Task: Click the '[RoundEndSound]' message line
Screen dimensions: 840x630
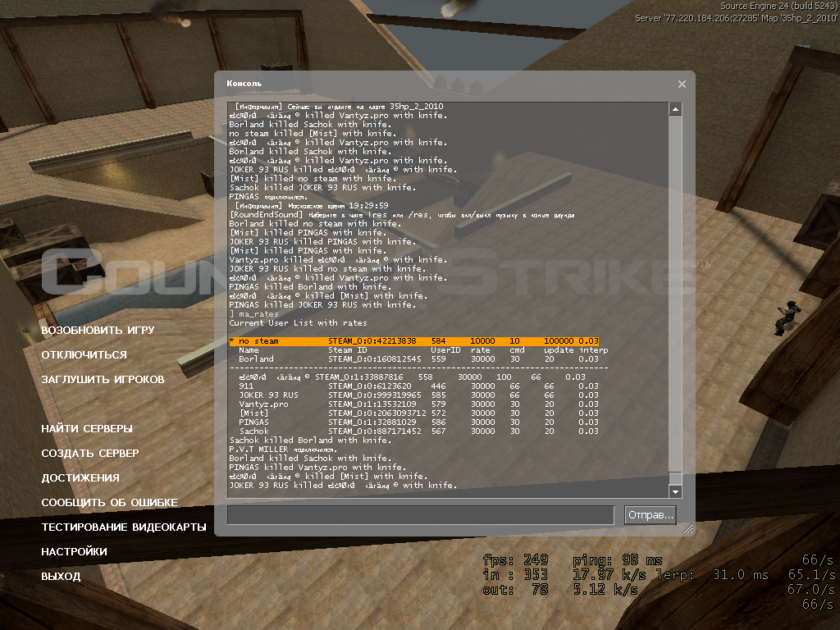Action: (x=402, y=215)
